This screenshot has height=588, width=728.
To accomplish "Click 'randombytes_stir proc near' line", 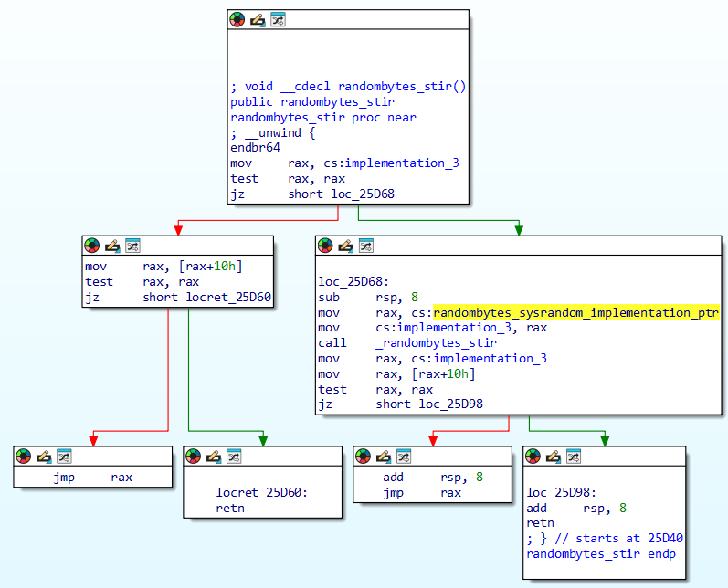I will pos(323,117).
